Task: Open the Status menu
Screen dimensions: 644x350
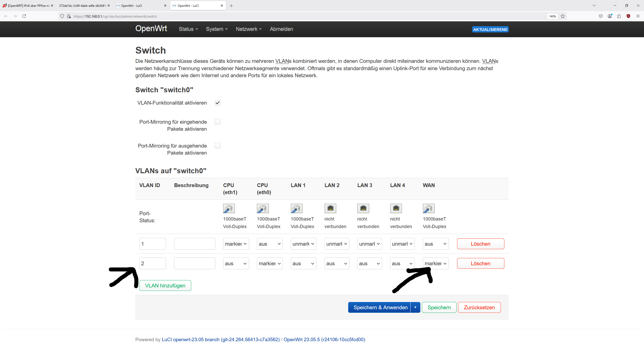Action: click(x=188, y=29)
